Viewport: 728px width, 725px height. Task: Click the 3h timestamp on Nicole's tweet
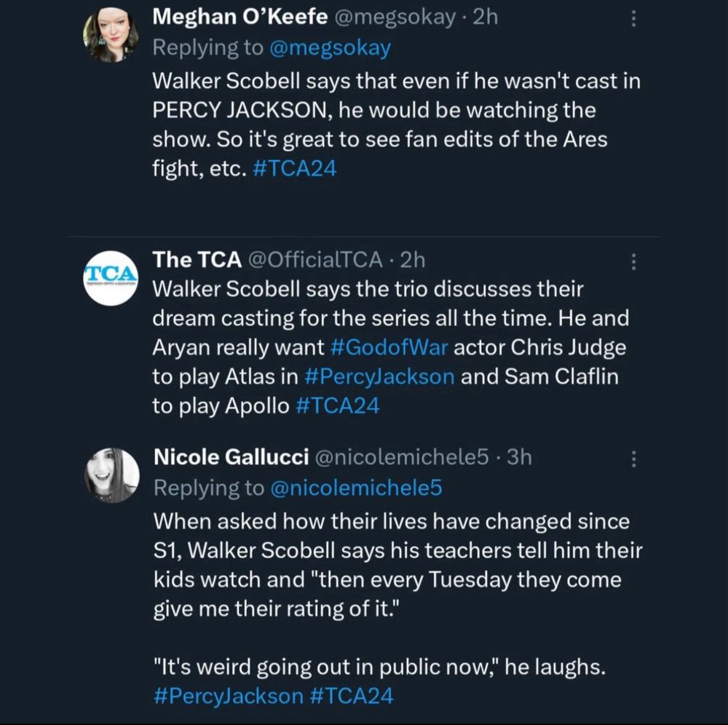point(518,457)
